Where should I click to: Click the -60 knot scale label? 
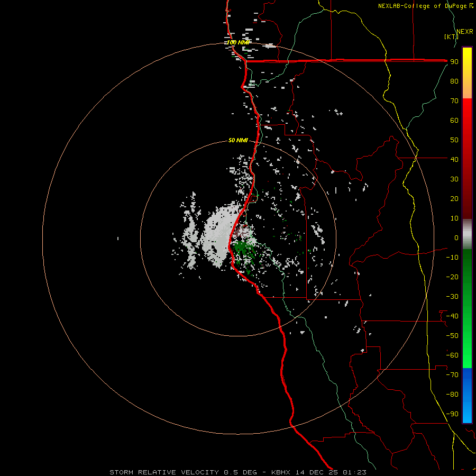(452, 355)
